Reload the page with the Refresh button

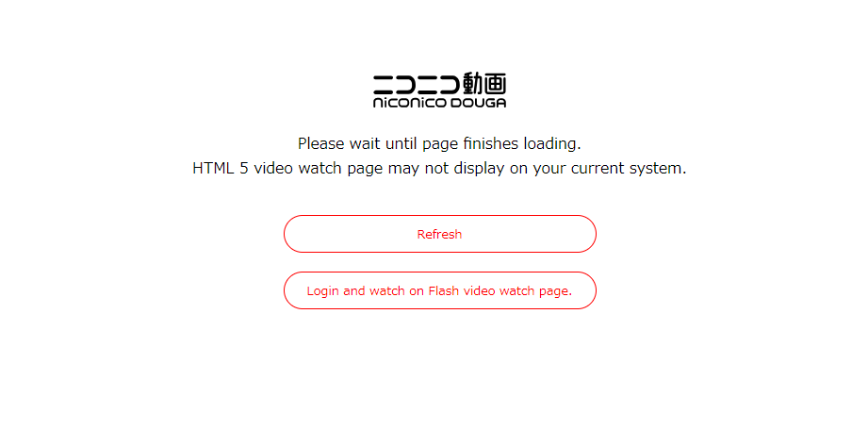pyautogui.click(x=440, y=234)
